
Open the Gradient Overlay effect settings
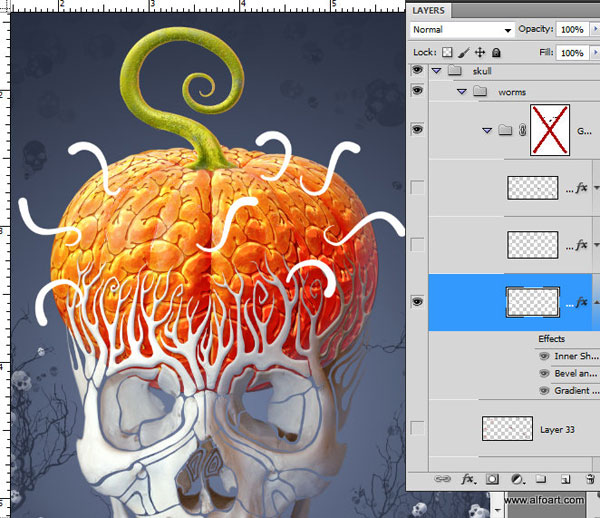577,391
